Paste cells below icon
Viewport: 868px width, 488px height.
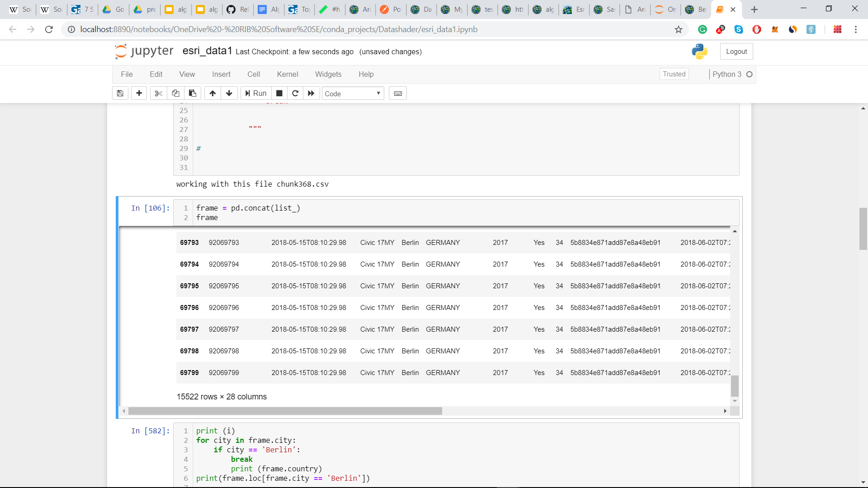pos(193,93)
